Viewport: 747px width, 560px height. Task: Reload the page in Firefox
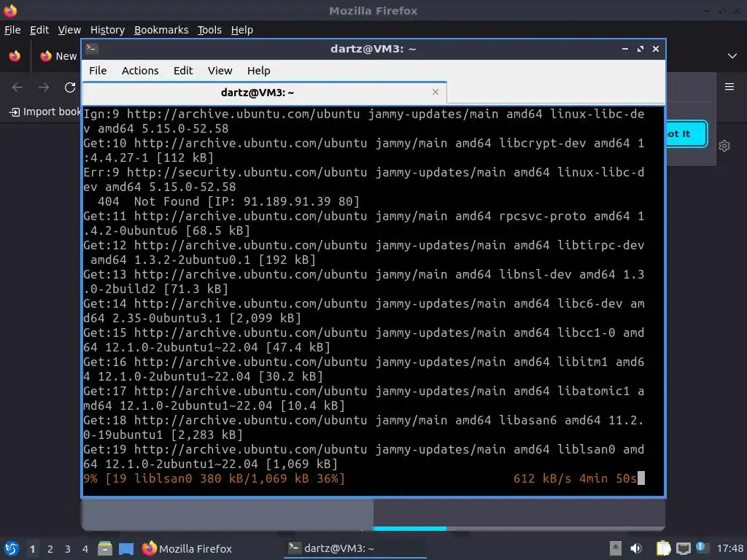pos(70,87)
